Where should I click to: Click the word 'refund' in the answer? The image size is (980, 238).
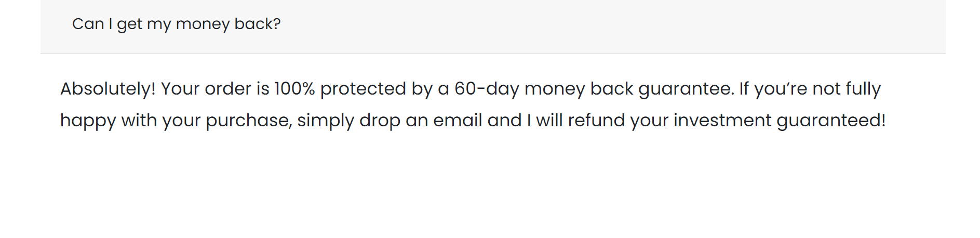(x=596, y=121)
